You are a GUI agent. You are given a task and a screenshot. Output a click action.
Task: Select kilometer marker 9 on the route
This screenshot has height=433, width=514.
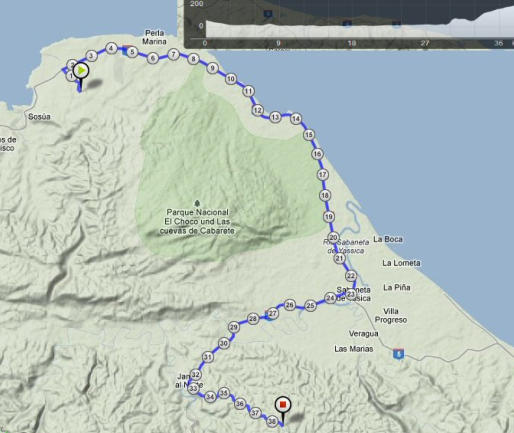click(212, 68)
